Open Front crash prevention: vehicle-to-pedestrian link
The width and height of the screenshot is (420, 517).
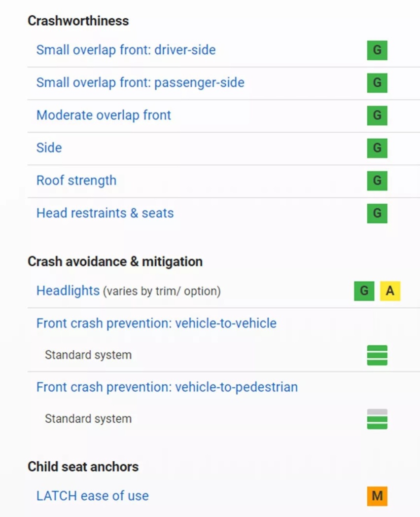click(167, 387)
